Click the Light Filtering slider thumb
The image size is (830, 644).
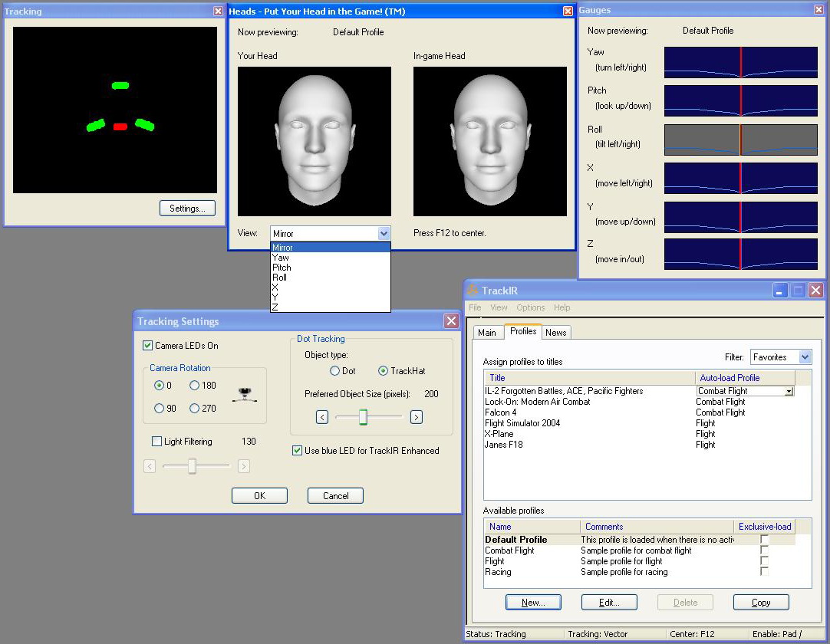tap(192, 466)
